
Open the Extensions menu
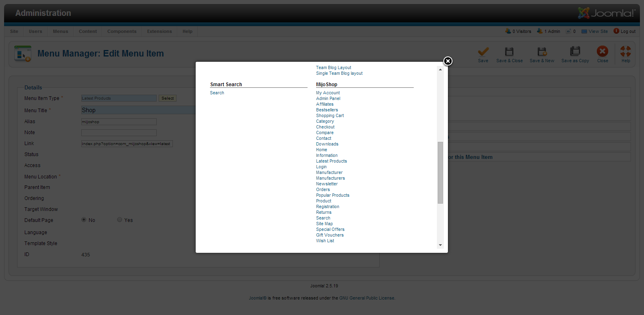coord(159,31)
